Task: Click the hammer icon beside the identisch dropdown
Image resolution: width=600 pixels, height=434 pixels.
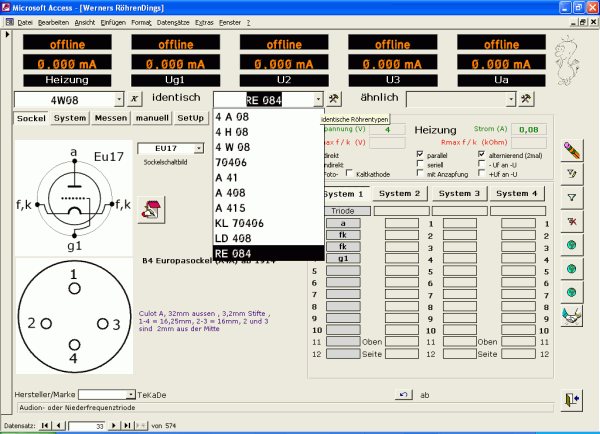Action: click(x=334, y=99)
